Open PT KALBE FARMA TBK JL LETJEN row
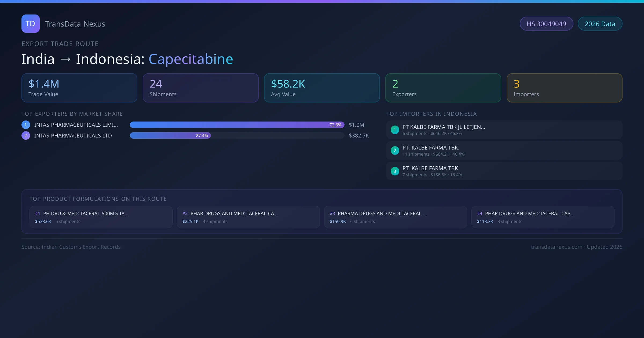Viewport: 644px width, 338px height. click(x=504, y=130)
